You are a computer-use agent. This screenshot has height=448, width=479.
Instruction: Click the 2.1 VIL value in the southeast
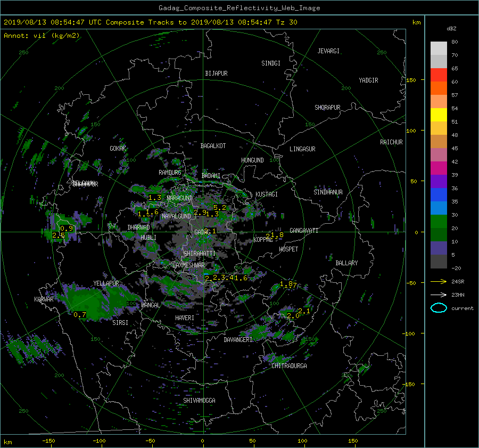coord(304,311)
